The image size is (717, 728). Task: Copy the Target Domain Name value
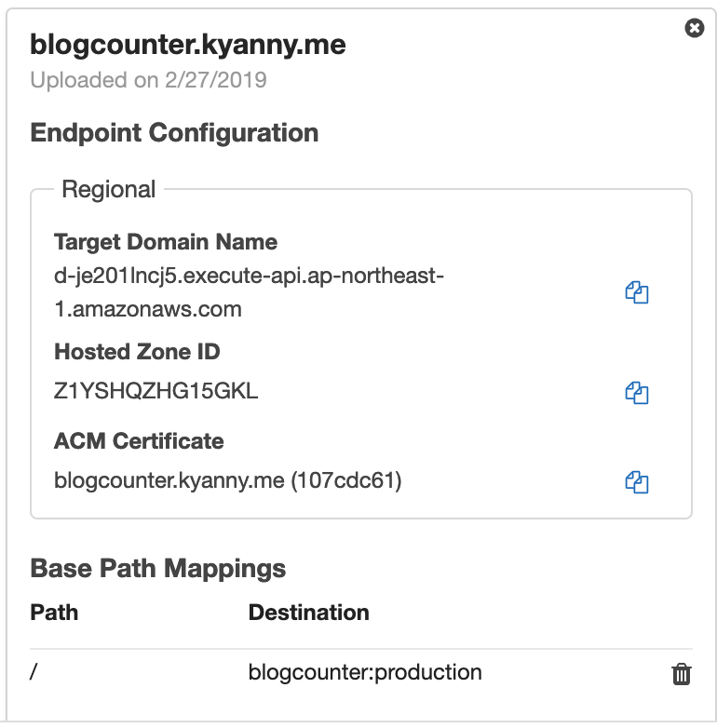pos(637,292)
